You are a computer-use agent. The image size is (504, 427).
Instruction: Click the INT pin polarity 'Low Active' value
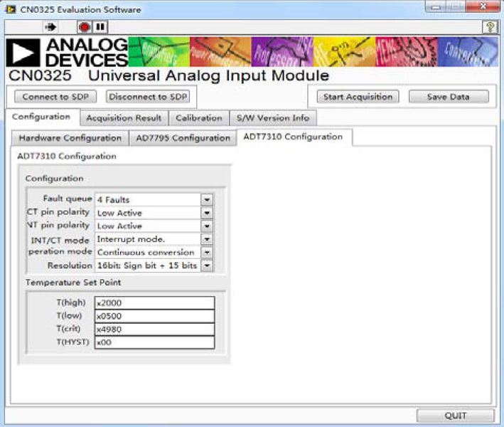pos(148,226)
